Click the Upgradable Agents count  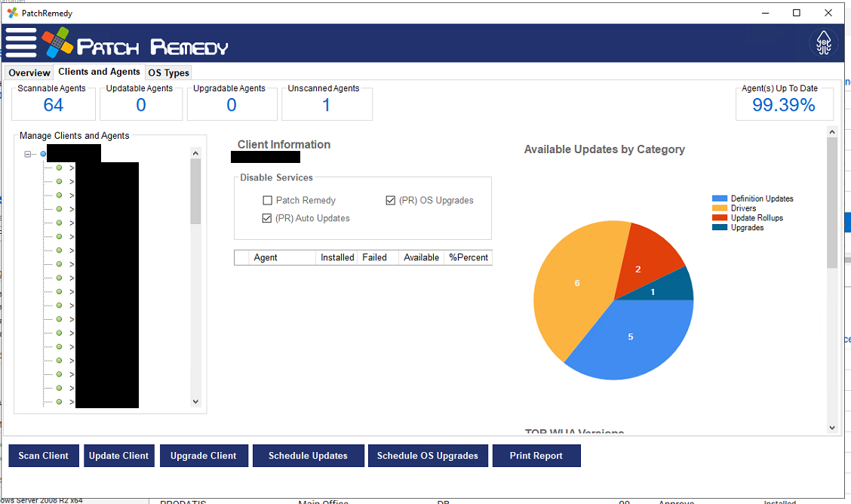click(x=232, y=105)
